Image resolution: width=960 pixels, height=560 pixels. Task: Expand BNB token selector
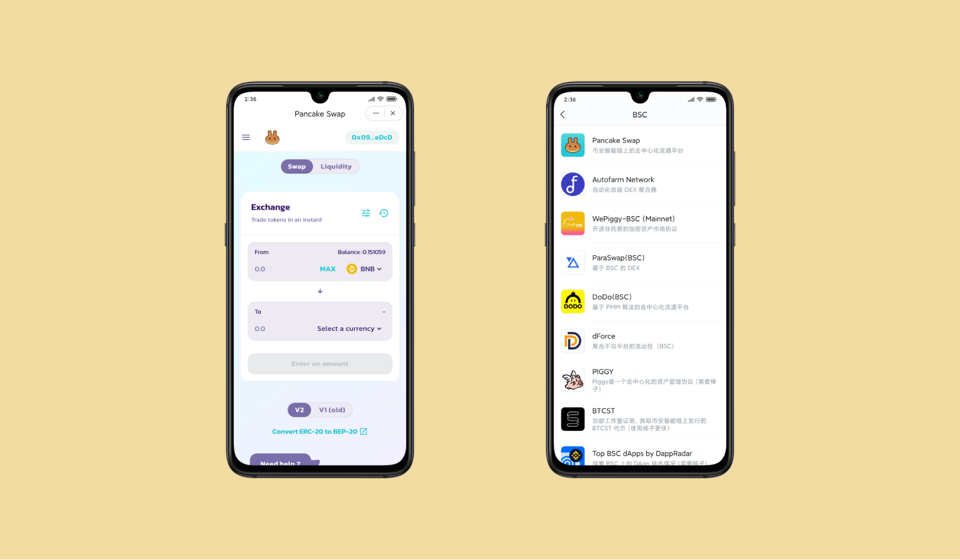pos(365,269)
